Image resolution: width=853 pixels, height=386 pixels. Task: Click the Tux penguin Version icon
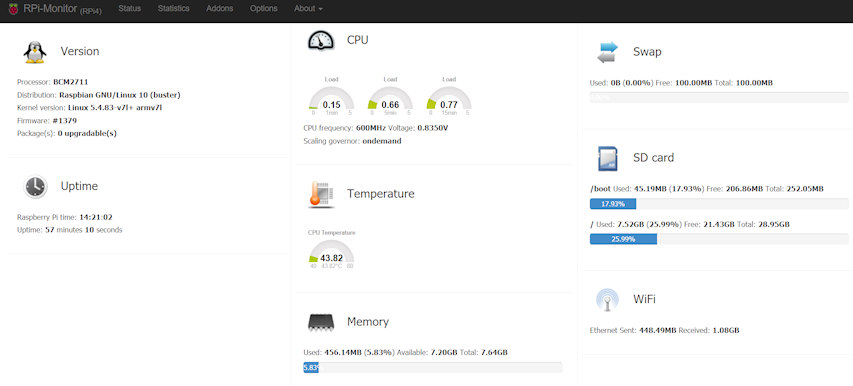(35, 52)
